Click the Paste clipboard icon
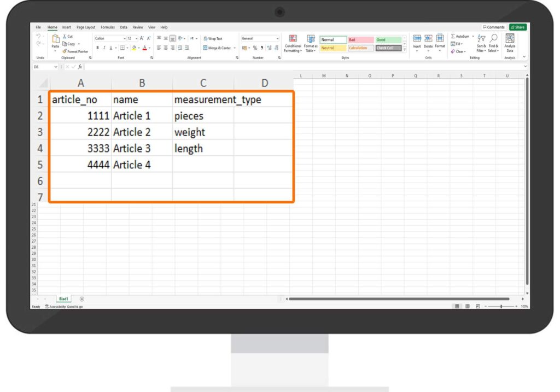The height and width of the screenshot is (392, 560). point(55,40)
